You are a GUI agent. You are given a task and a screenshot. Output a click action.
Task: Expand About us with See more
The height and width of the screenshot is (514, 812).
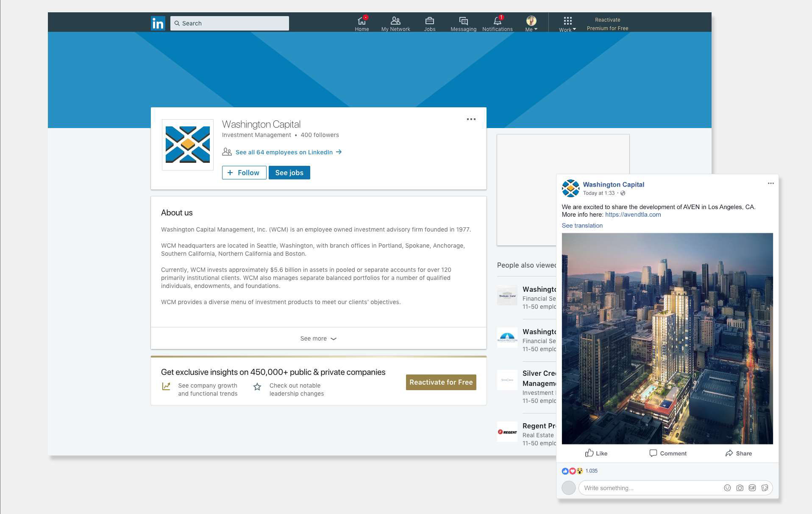pos(318,338)
